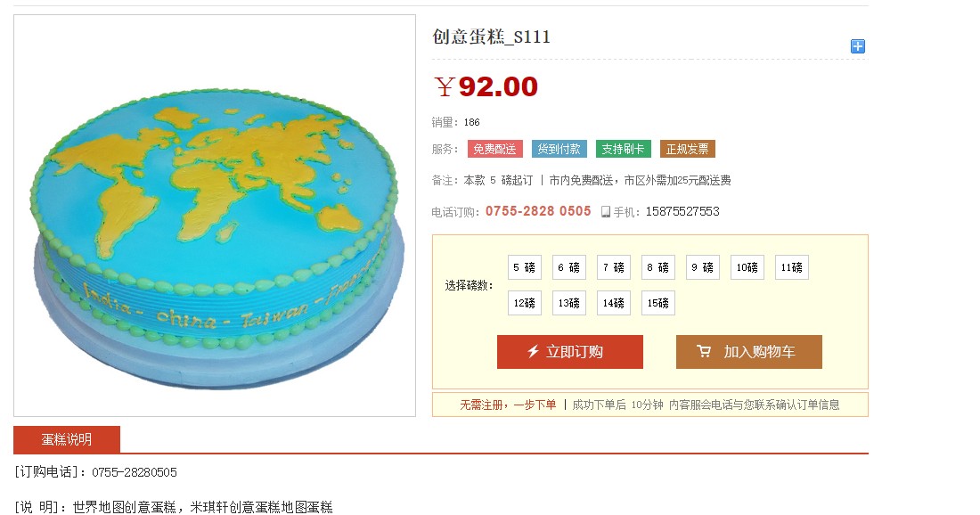
Task: Select the 15磅 cake size
Action: pyautogui.click(x=658, y=303)
